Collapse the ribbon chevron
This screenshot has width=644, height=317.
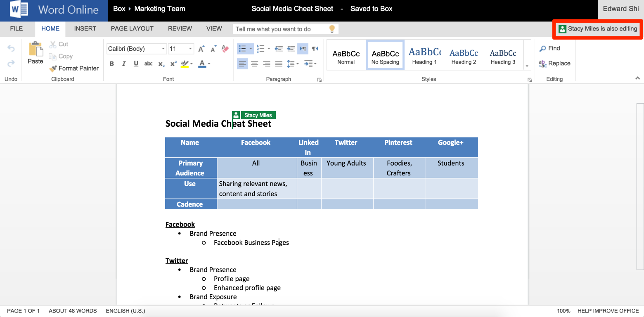637,78
